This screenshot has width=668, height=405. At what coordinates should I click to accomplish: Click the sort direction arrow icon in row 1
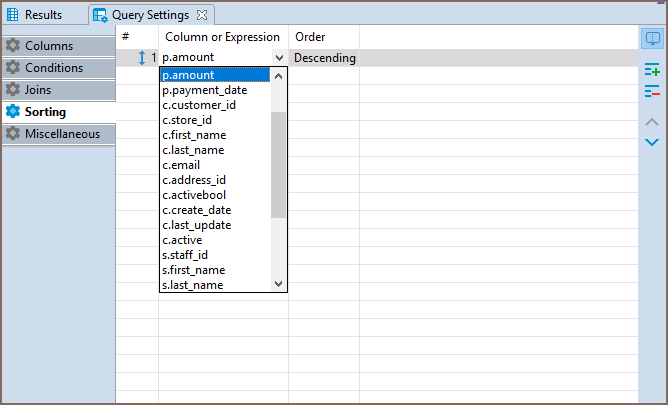point(142,58)
